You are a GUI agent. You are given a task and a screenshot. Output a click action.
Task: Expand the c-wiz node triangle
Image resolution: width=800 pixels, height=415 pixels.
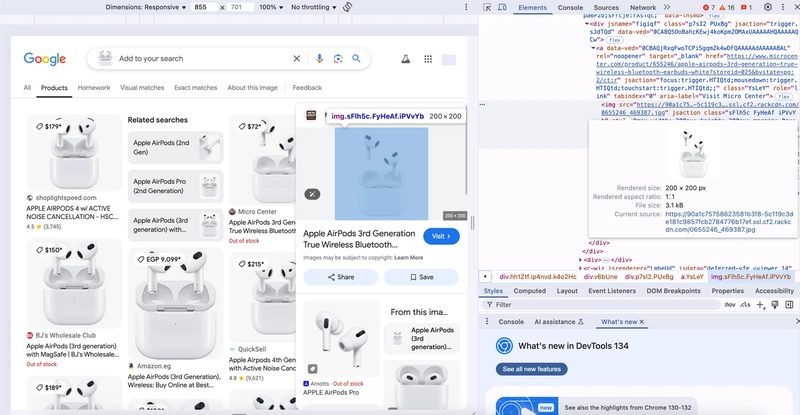point(581,268)
